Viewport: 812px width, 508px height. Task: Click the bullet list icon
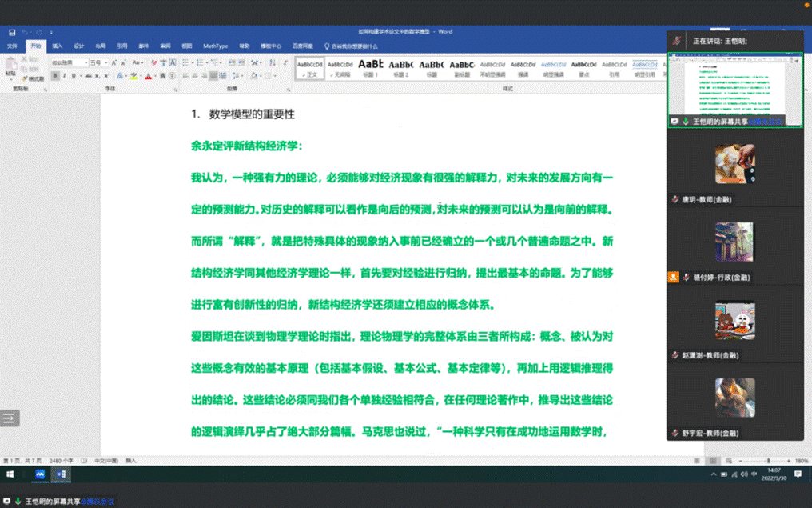click(x=185, y=62)
